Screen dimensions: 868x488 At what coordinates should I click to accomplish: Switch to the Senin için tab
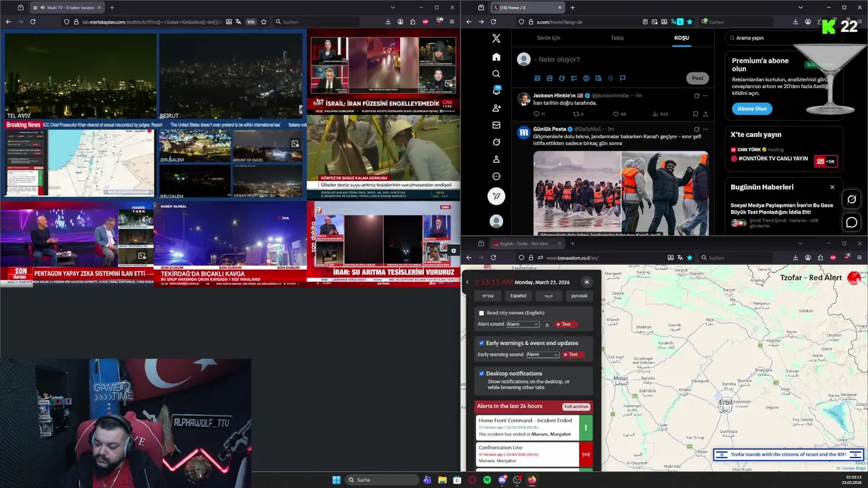click(548, 38)
